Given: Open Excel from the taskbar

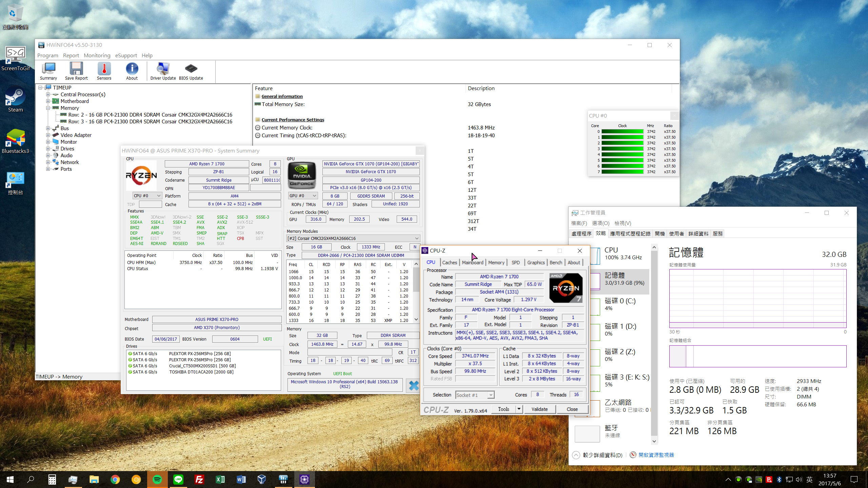Looking at the screenshot, I should 220,480.
